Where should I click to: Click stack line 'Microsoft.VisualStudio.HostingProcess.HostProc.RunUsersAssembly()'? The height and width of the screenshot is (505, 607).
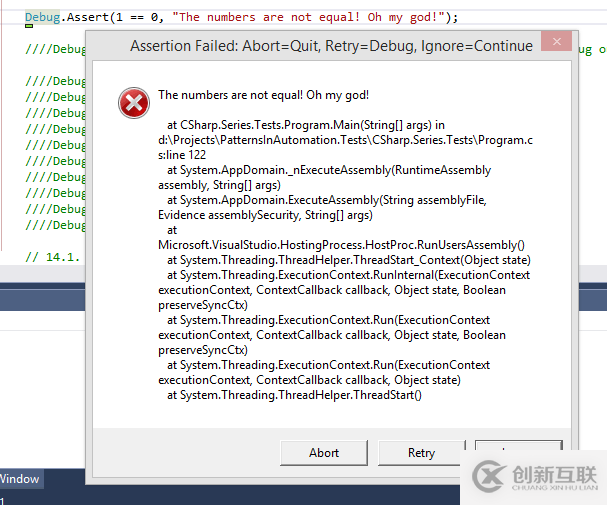click(x=341, y=245)
